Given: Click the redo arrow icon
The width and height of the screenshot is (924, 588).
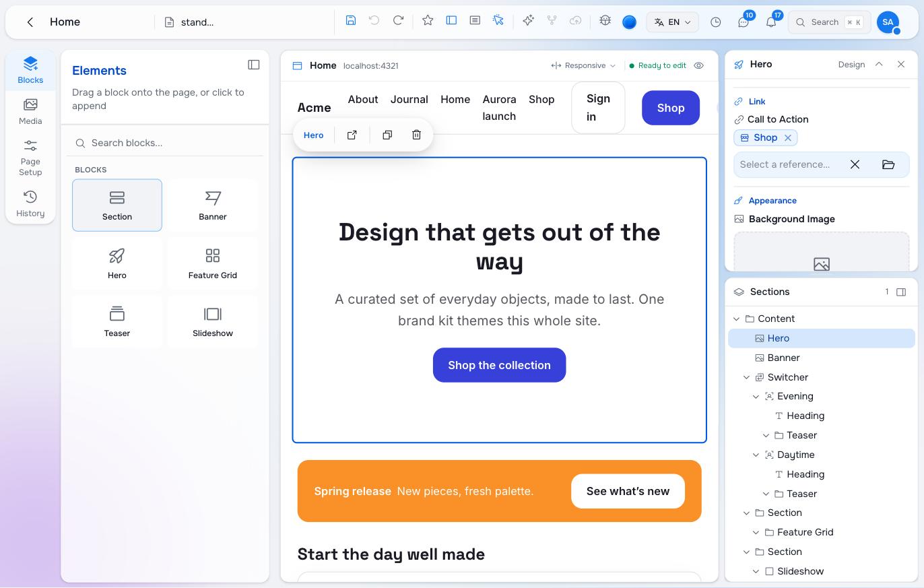Looking at the screenshot, I should (x=398, y=21).
